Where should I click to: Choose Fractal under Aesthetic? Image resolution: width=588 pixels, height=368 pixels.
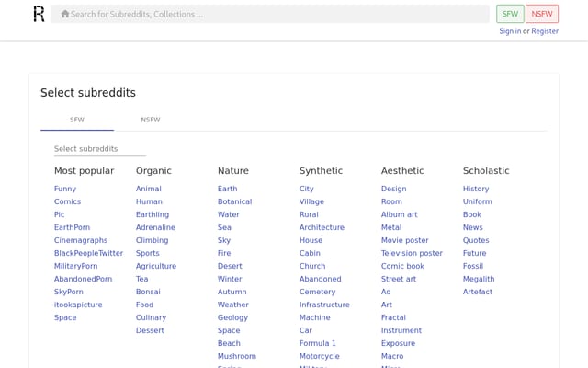(393, 317)
